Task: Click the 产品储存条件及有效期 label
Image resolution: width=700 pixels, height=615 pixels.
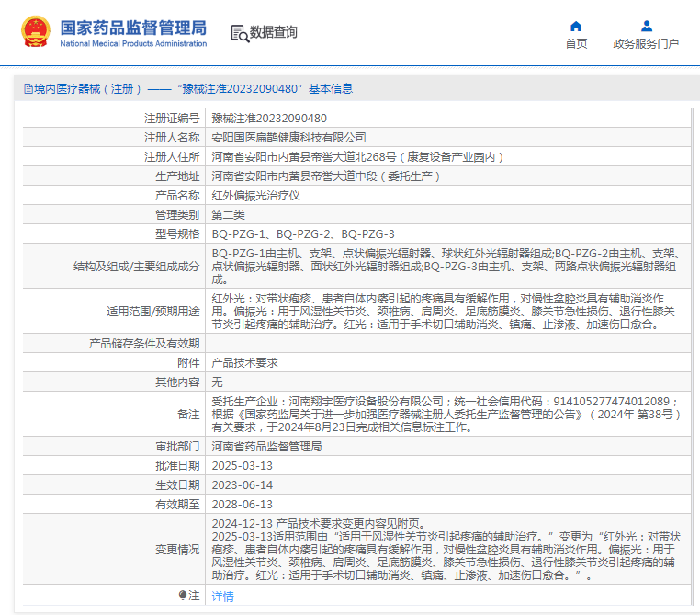Action: click(144, 343)
